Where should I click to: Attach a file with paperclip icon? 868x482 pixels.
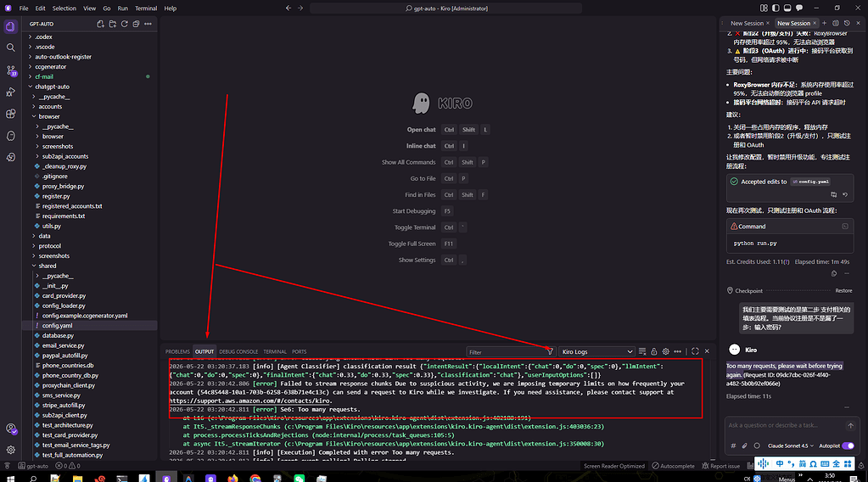[x=745, y=446]
